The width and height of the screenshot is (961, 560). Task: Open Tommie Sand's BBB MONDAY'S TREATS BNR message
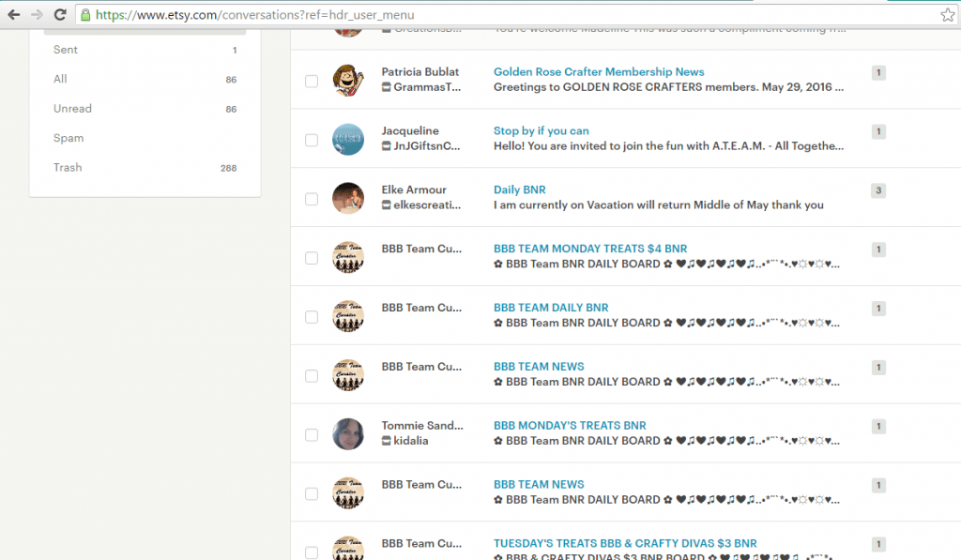pos(570,425)
